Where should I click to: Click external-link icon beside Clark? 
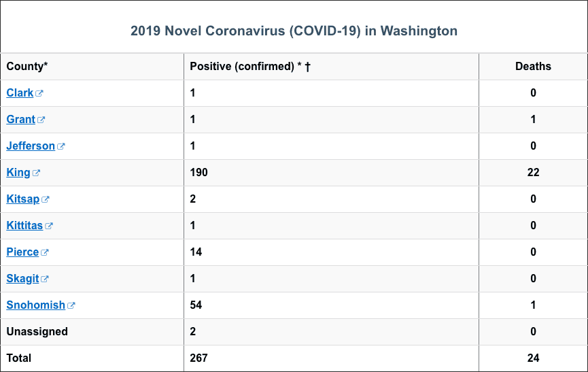(39, 93)
